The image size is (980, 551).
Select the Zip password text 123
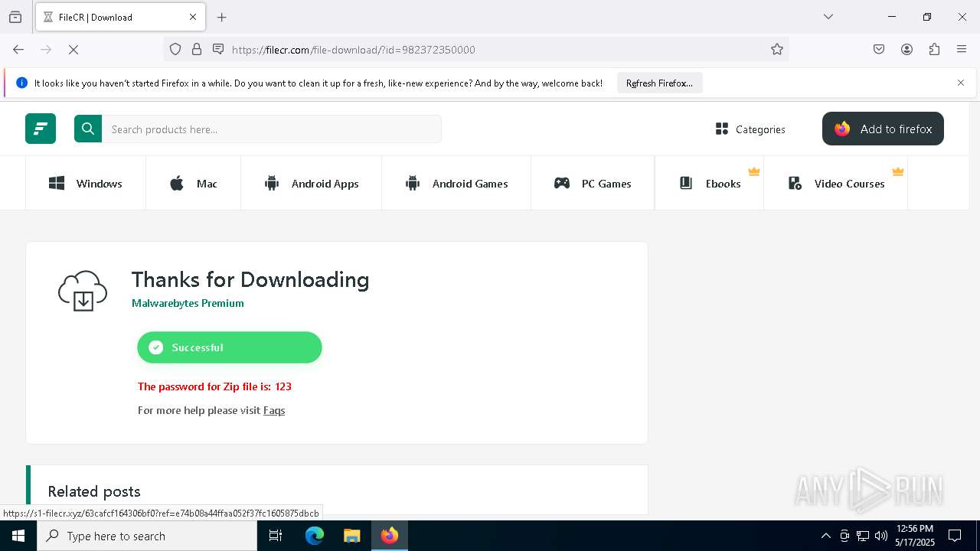pos(283,386)
